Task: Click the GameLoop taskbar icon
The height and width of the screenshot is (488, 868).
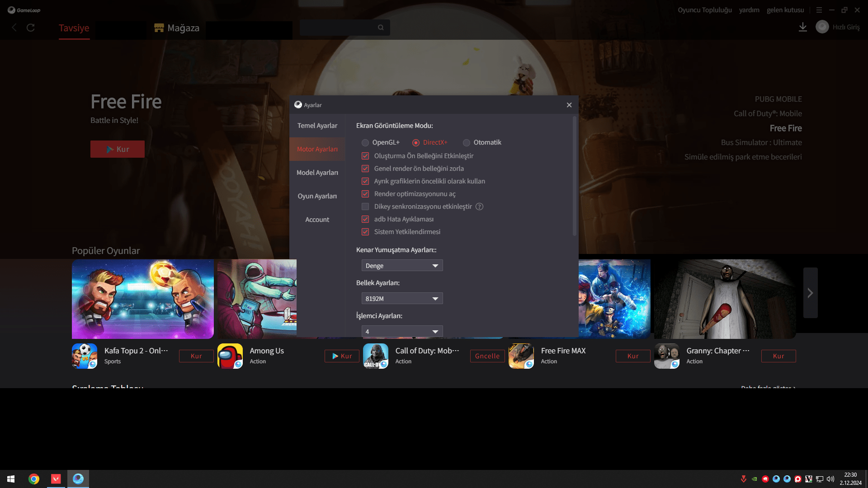Action: tap(78, 479)
